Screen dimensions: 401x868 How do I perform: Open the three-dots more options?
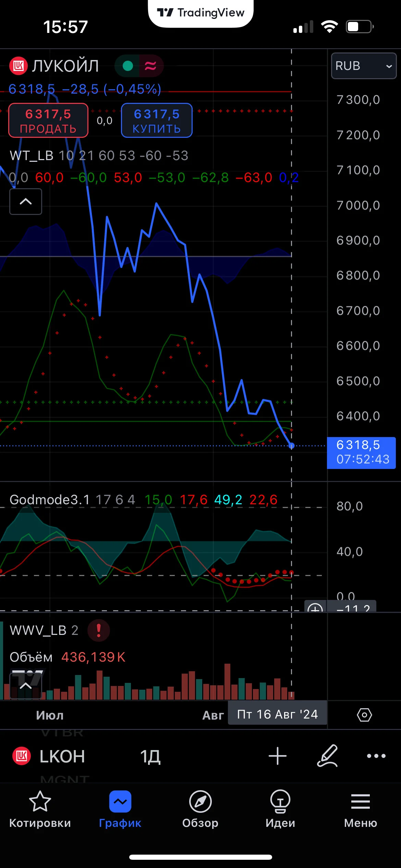[376, 756]
